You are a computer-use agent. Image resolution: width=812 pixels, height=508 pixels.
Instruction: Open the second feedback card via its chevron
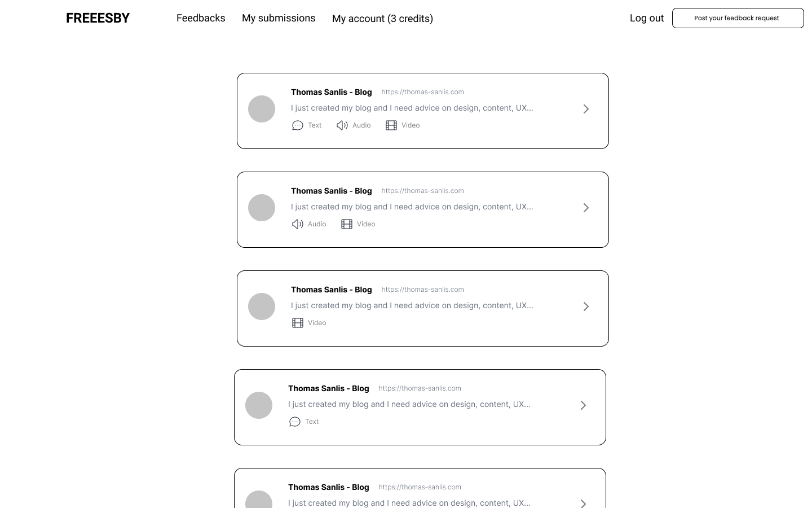tap(586, 208)
